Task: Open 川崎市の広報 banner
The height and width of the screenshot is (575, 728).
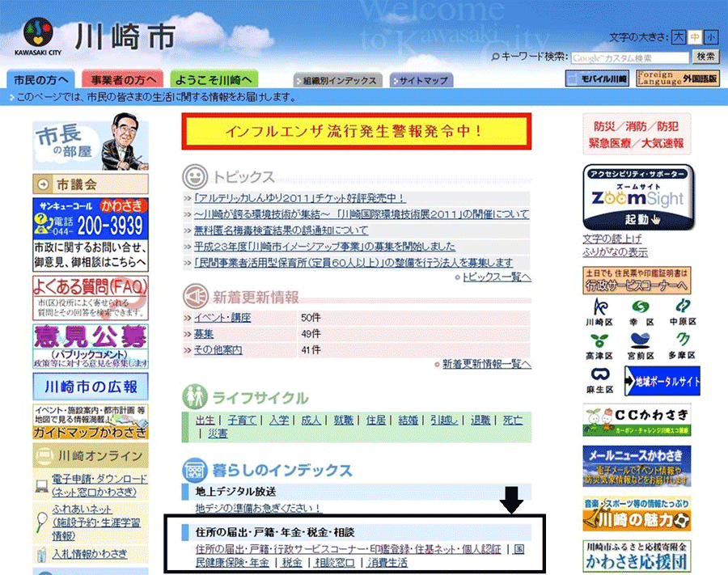Action: 91,386
